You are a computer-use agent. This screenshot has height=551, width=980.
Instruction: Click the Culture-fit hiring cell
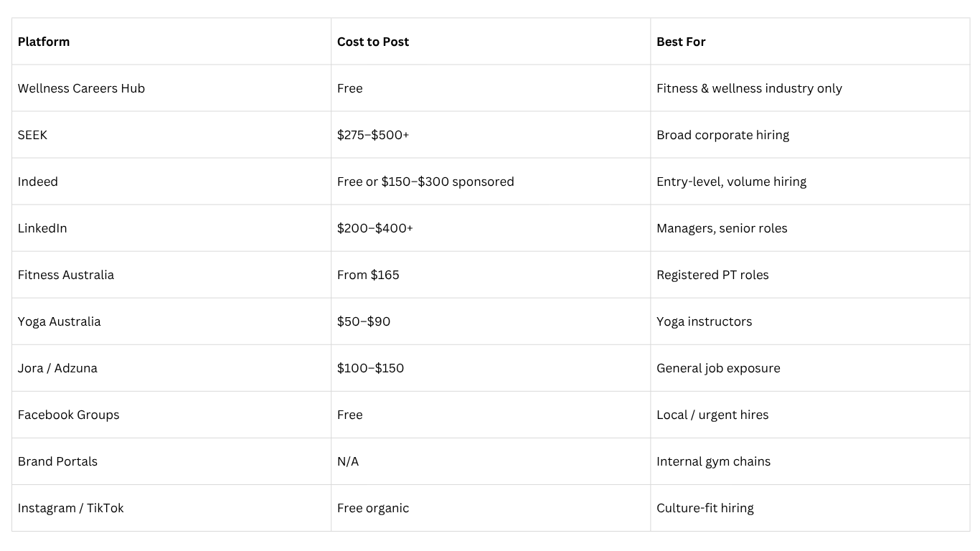pyautogui.click(x=705, y=508)
